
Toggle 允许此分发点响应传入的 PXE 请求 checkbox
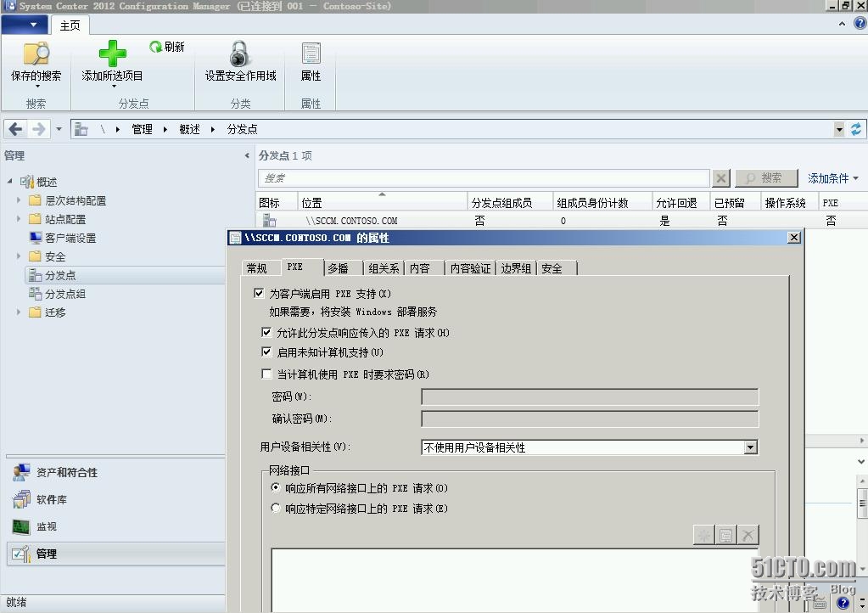coord(266,332)
